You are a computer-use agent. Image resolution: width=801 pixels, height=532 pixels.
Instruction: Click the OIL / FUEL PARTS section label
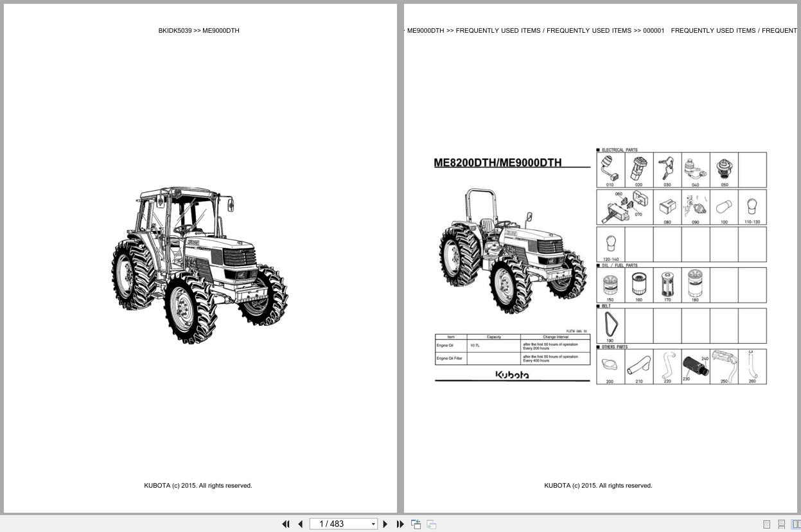pyautogui.click(x=620, y=265)
